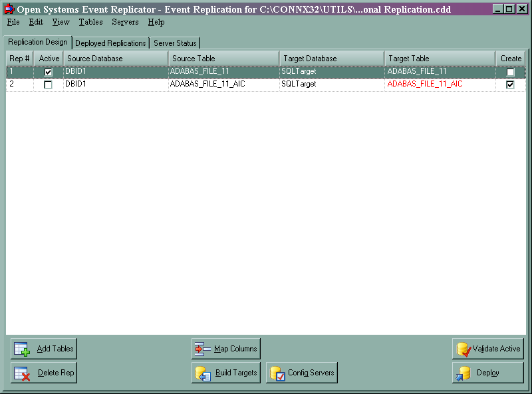Switch to the Server Status tab
The image size is (532, 394).
click(175, 42)
